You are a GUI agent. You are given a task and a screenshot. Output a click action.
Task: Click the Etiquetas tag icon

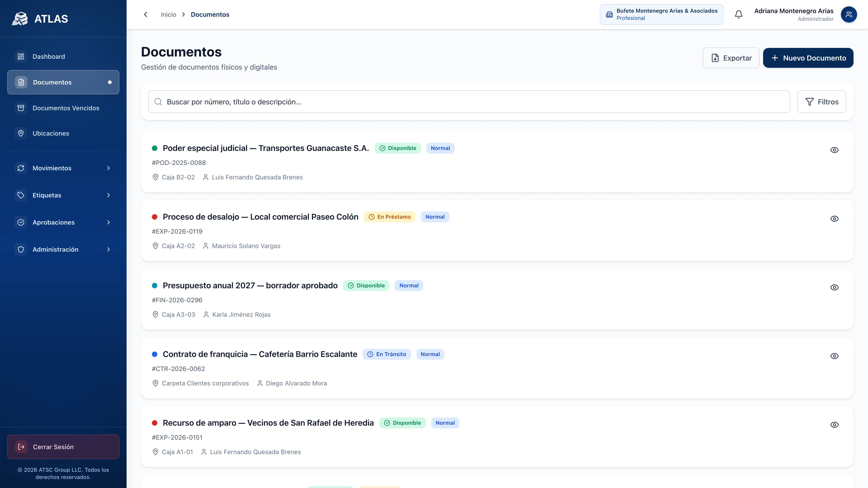(x=21, y=195)
